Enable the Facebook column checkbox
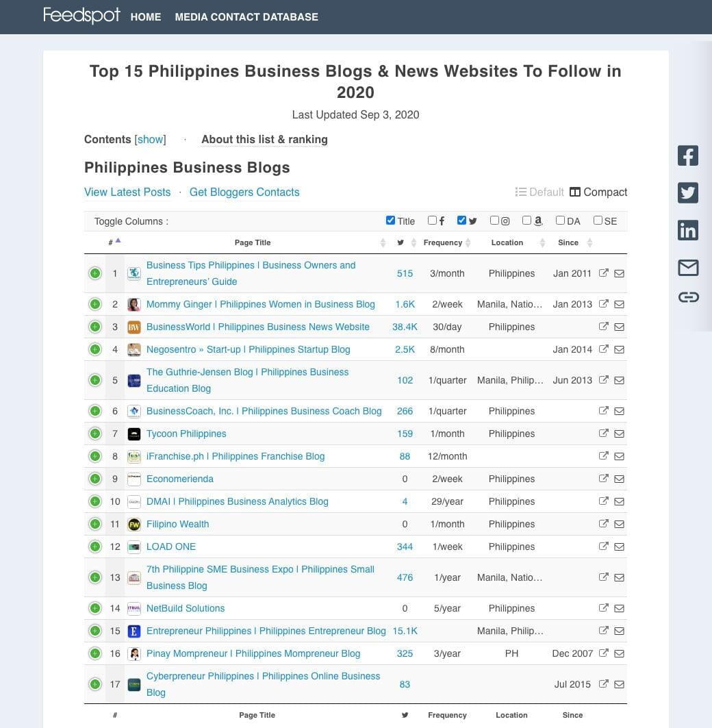This screenshot has height=728, width=712. [x=432, y=220]
